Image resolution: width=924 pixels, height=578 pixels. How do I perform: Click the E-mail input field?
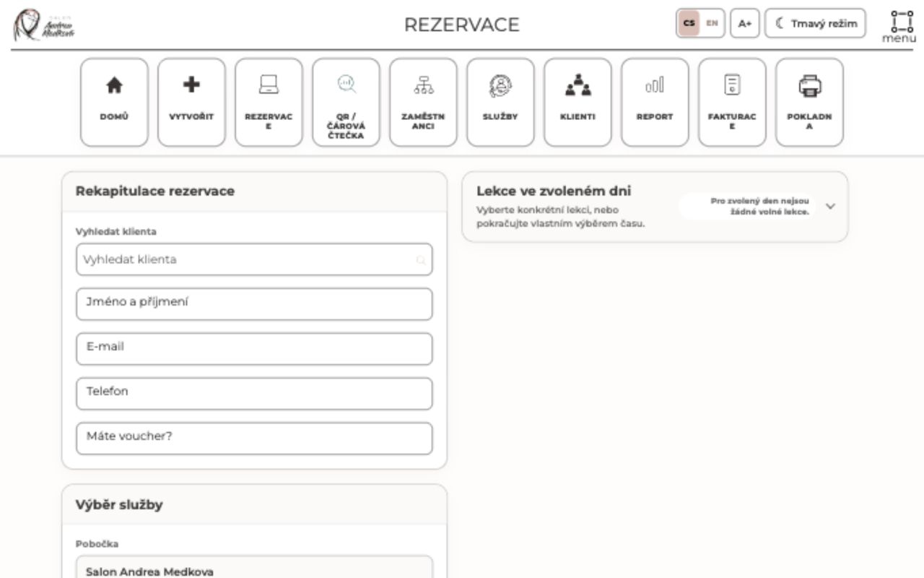[254, 349]
